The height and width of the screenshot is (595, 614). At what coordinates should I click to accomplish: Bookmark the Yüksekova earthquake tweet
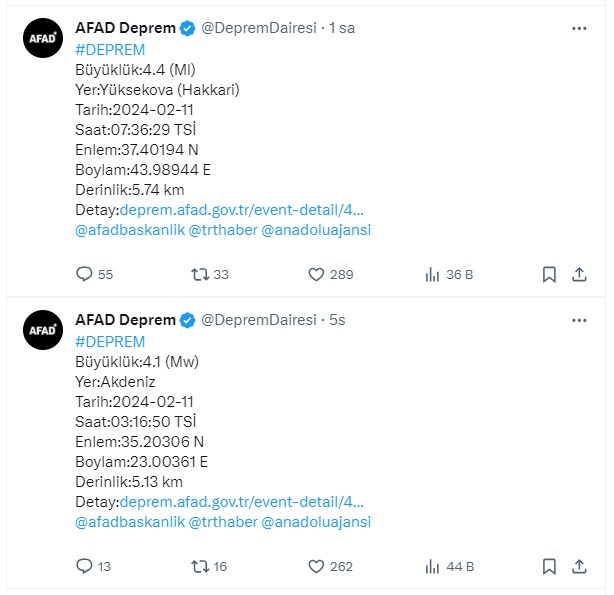pos(549,275)
